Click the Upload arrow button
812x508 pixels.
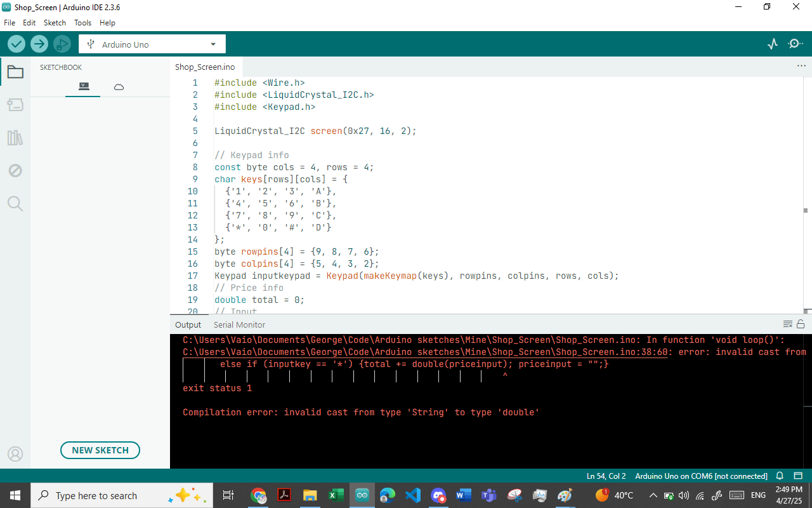pos(39,44)
